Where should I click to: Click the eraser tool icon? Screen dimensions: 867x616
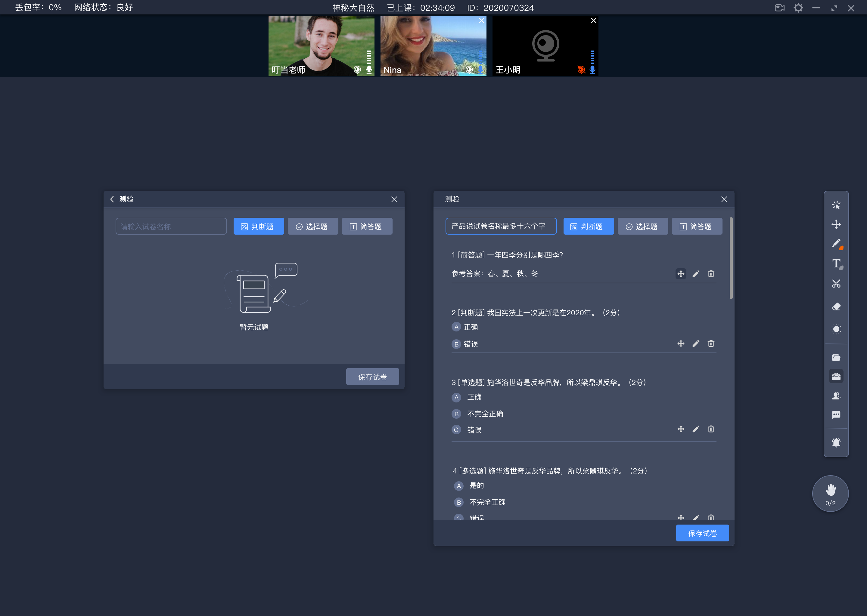pyautogui.click(x=837, y=307)
